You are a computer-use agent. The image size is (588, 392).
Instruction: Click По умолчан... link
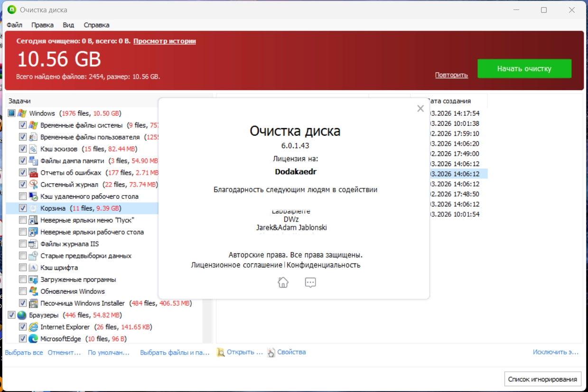pos(109,353)
